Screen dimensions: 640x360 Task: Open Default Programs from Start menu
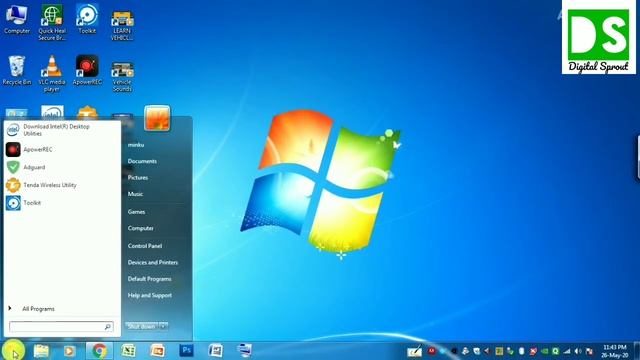point(149,279)
